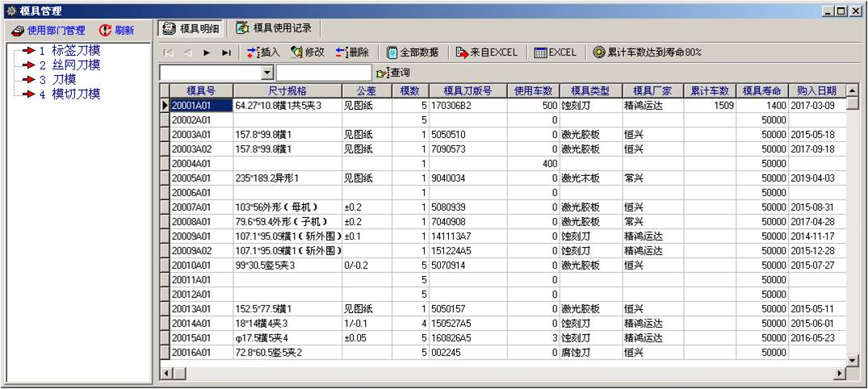Select cell 103*56外形(母机)
The image size is (868, 389).
pos(287,207)
